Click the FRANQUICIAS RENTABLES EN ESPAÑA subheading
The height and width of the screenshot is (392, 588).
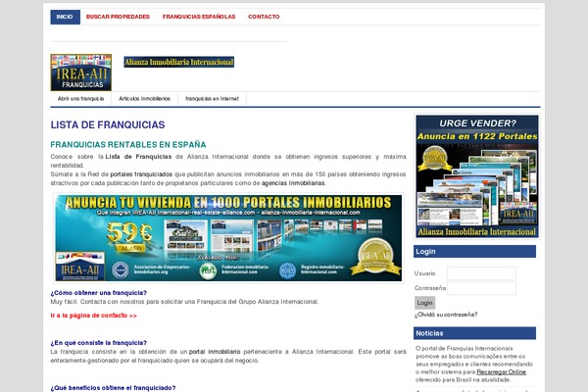point(128,145)
